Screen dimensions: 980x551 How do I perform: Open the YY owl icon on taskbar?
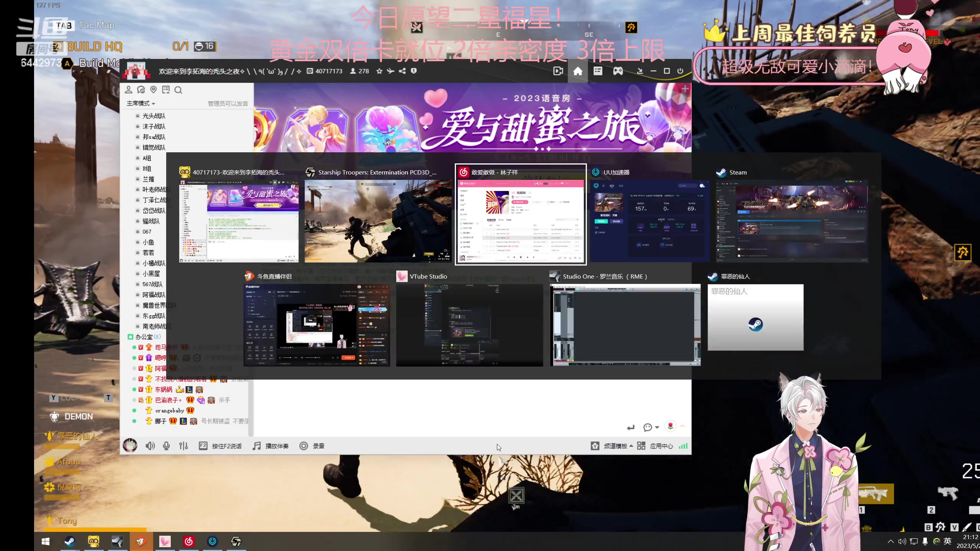[93, 541]
